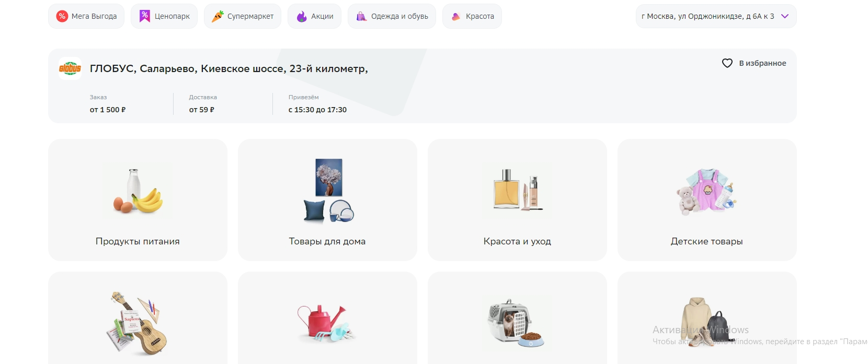Click the pillow and plates home goods image
Viewport: 868px width, 364px height.
pos(329,191)
